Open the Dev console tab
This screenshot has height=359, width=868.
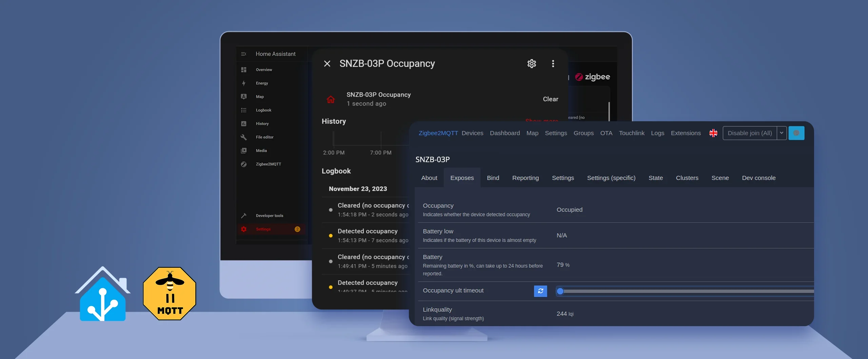pos(758,178)
